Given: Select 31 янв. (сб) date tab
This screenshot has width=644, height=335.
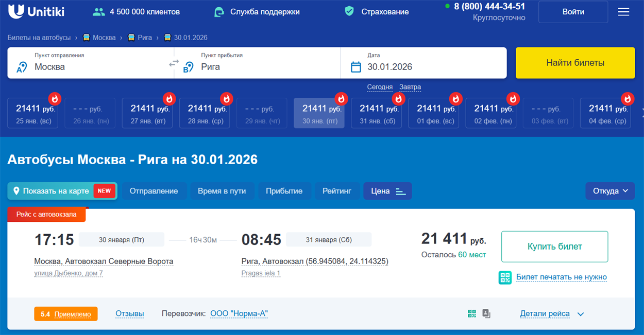Looking at the screenshot, I should tap(377, 113).
